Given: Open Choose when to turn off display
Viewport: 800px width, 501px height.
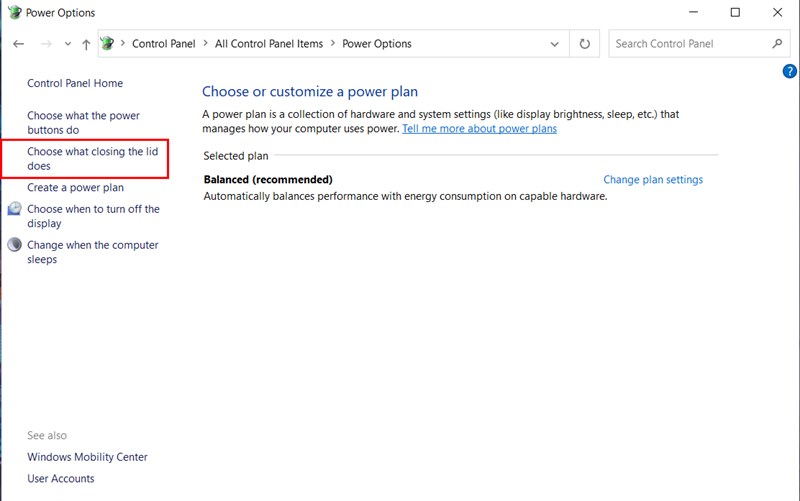Looking at the screenshot, I should (x=93, y=216).
